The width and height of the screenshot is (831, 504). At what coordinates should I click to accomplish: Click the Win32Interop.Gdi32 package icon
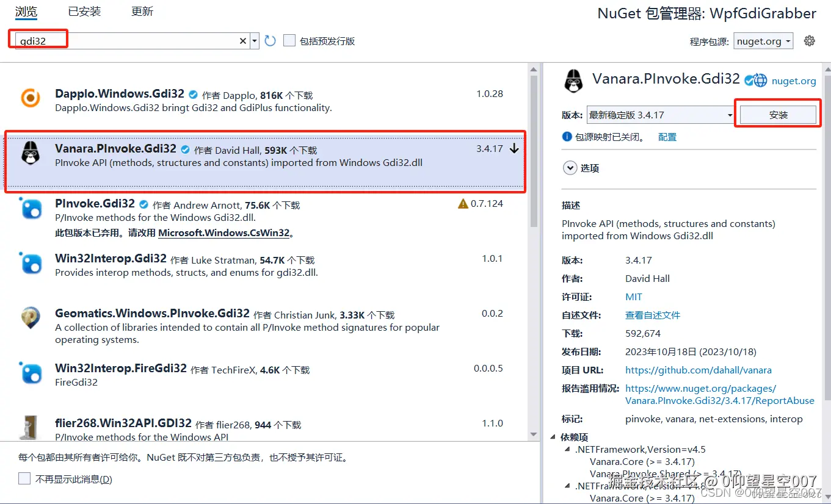pos(31,263)
